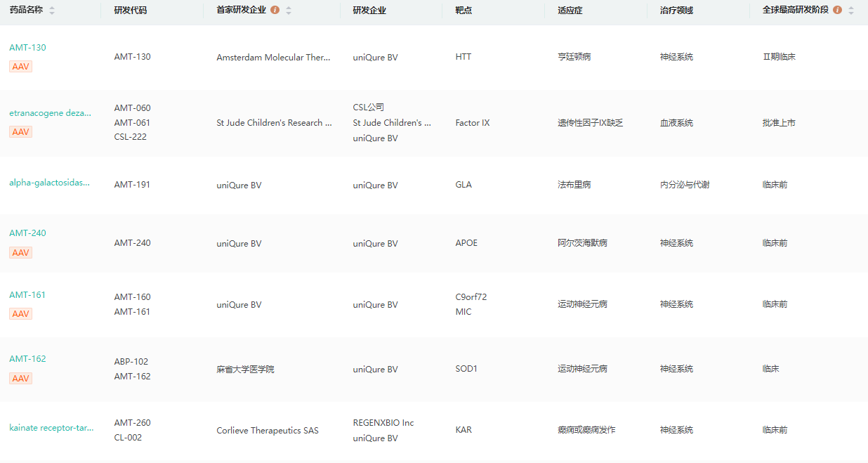Click AAV tag under AMT-240
868x463 pixels.
pyautogui.click(x=20, y=253)
